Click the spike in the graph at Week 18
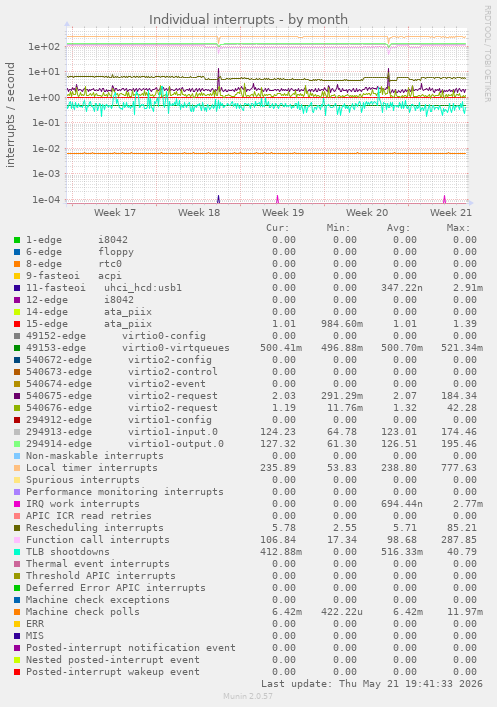 219,74
